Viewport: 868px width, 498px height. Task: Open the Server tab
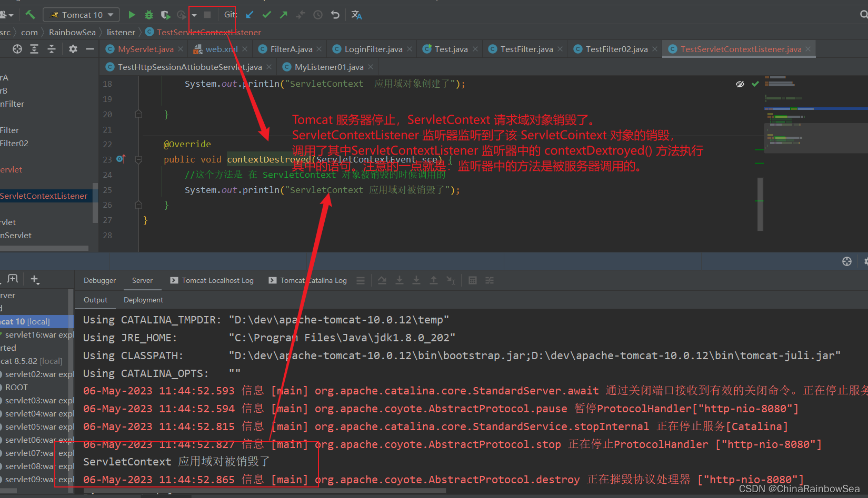[x=142, y=280]
